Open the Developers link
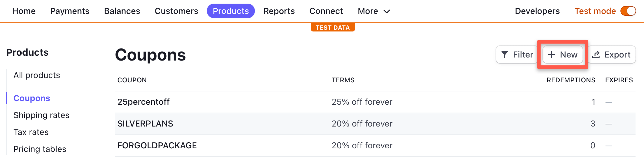This screenshot has height=158, width=644. coord(537,11)
